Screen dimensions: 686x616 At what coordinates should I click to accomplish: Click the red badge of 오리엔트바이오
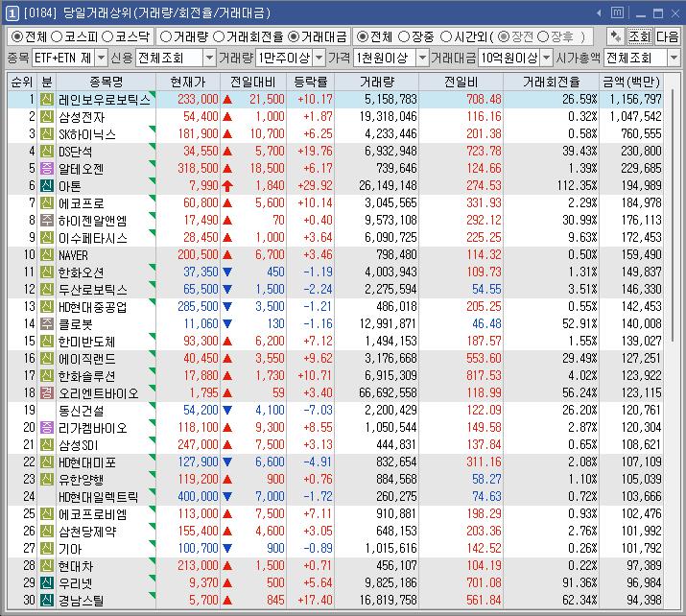click(47, 392)
